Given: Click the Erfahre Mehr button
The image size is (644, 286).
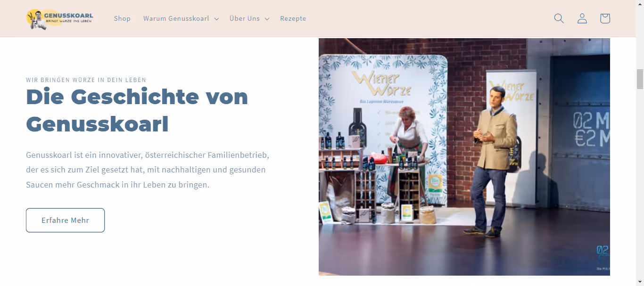Looking at the screenshot, I should 65,220.
